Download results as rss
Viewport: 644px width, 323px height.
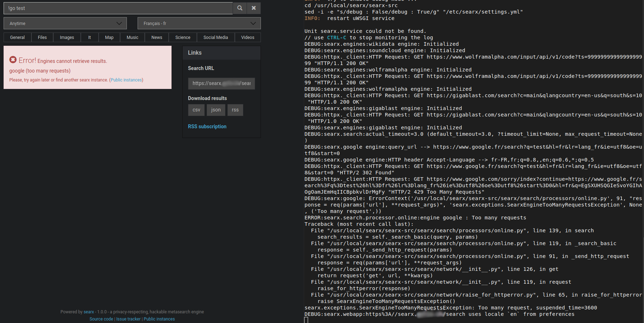tap(235, 110)
